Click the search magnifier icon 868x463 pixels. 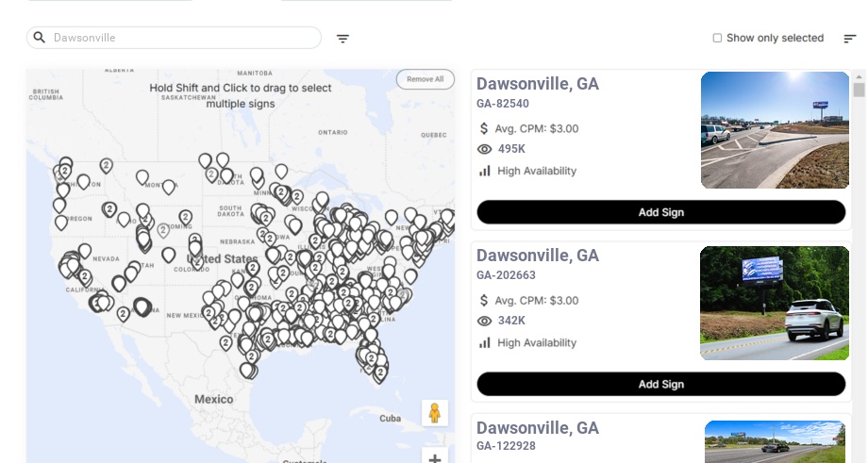coord(40,38)
